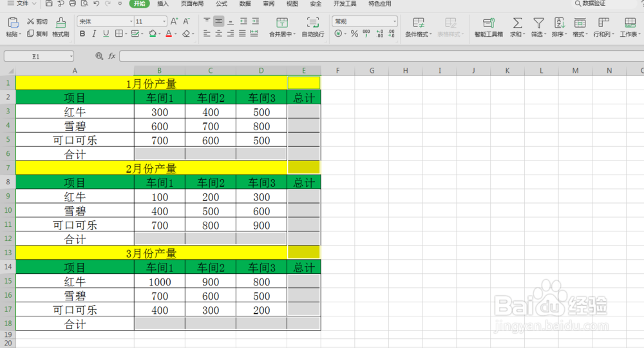
Task: Click the decrease indent icon
Action: pos(243,21)
